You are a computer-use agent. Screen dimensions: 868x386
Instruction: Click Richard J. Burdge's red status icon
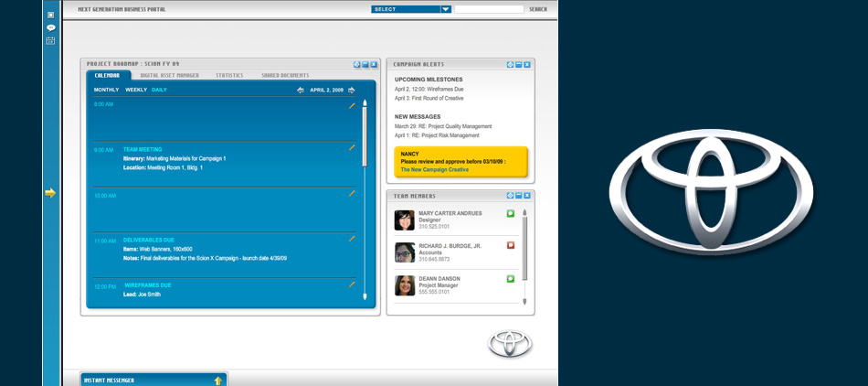511,245
